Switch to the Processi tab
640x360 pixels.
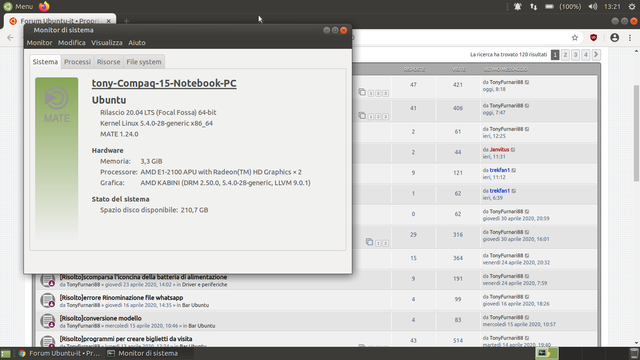click(77, 62)
